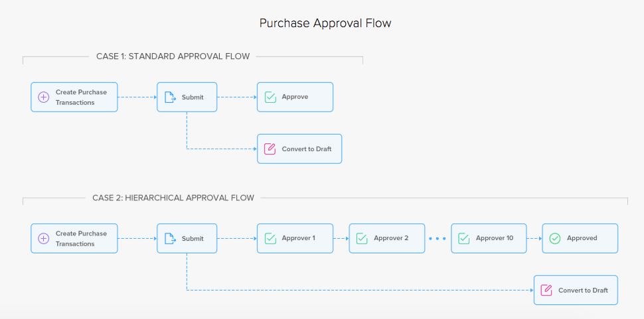Select the Approve box in standard flow
The height and width of the screenshot is (319, 644).
[x=295, y=97]
